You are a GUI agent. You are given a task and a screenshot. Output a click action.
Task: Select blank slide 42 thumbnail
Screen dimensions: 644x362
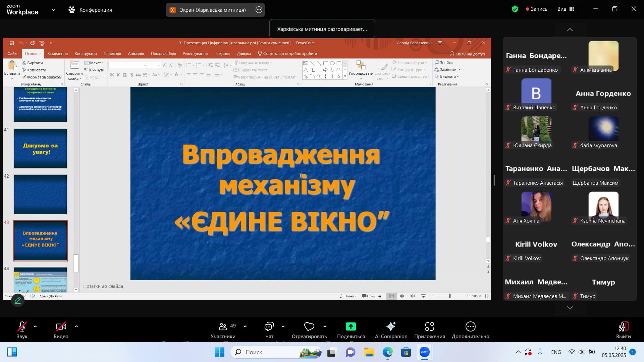click(x=40, y=195)
